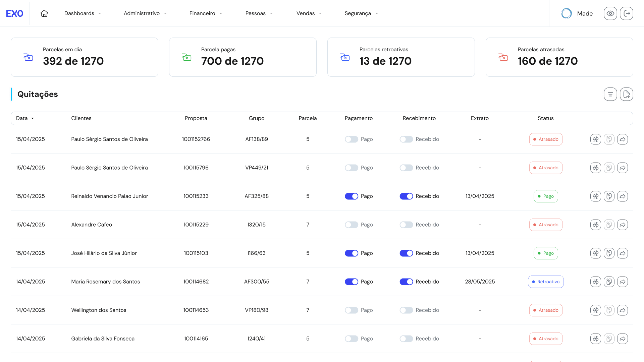The height and width of the screenshot is (362, 644).
Task: Click share arrow for Maria Rosemary row
Action: [x=622, y=282]
